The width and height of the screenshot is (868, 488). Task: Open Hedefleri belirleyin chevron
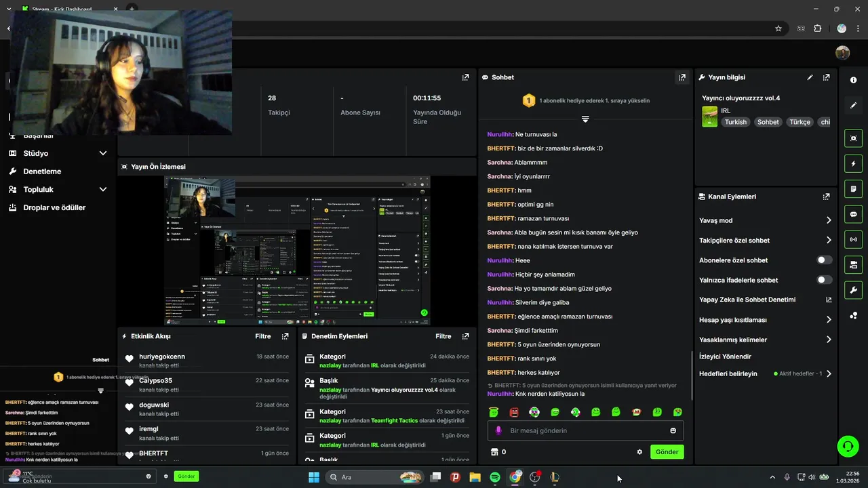(x=829, y=373)
